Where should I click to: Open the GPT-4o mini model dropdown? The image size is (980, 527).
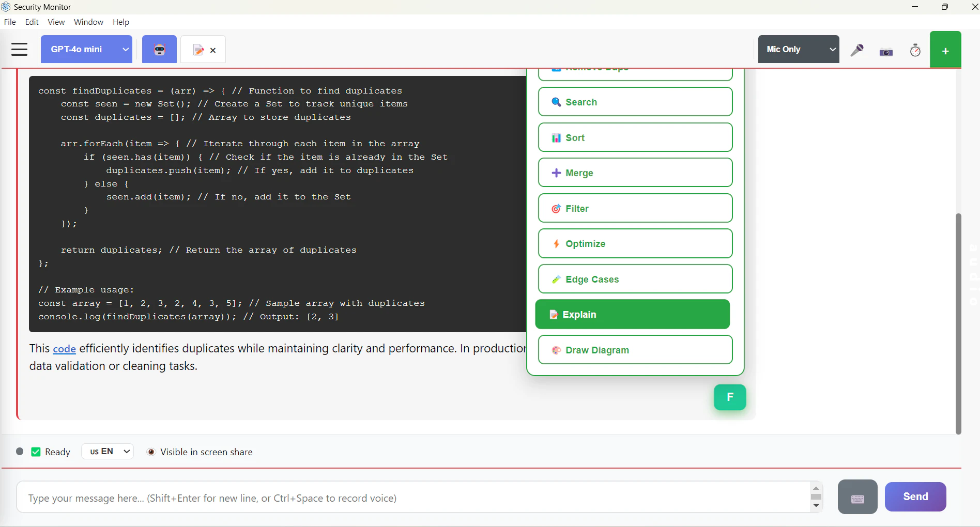pyautogui.click(x=86, y=49)
